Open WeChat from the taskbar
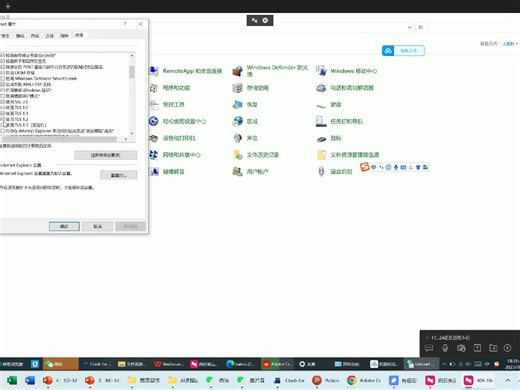520x390 pixels. click(61, 364)
